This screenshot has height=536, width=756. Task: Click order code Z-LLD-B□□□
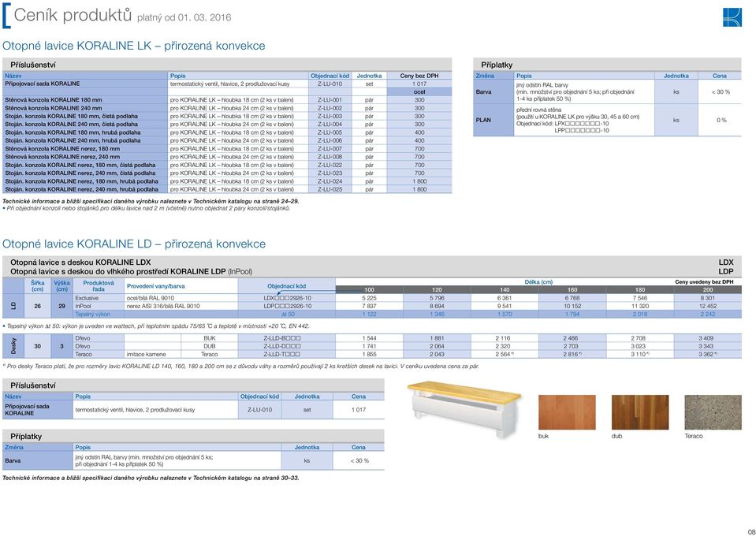(x=282, y=338)
